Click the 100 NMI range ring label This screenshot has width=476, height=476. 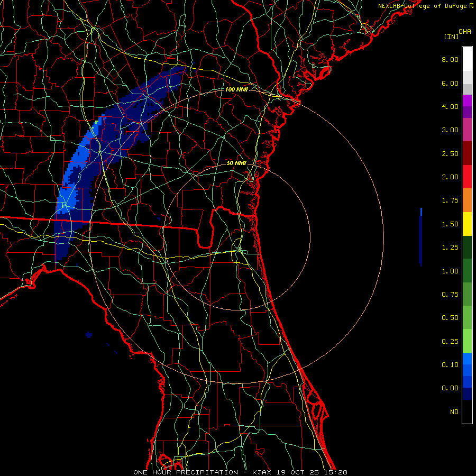tap(236, 89)
